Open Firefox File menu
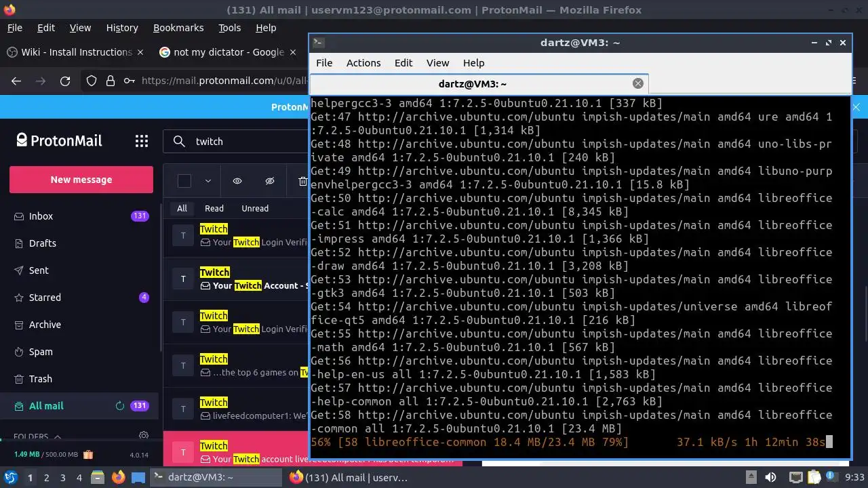 pos(14,28)
